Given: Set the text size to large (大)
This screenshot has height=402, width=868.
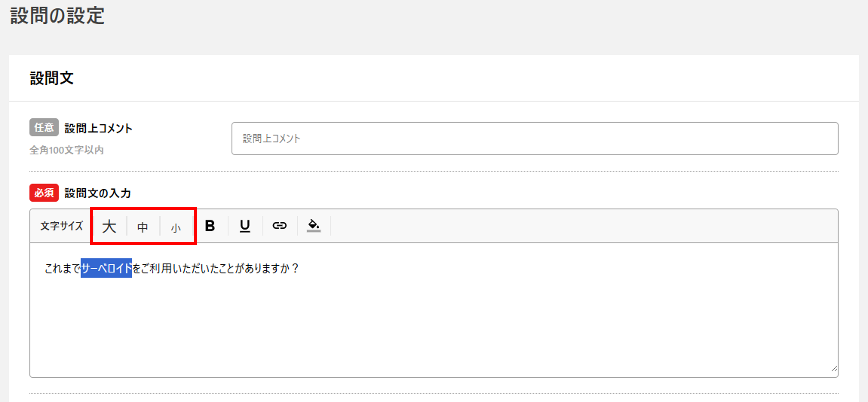Looking at the screenshot, I should [109, 226].
